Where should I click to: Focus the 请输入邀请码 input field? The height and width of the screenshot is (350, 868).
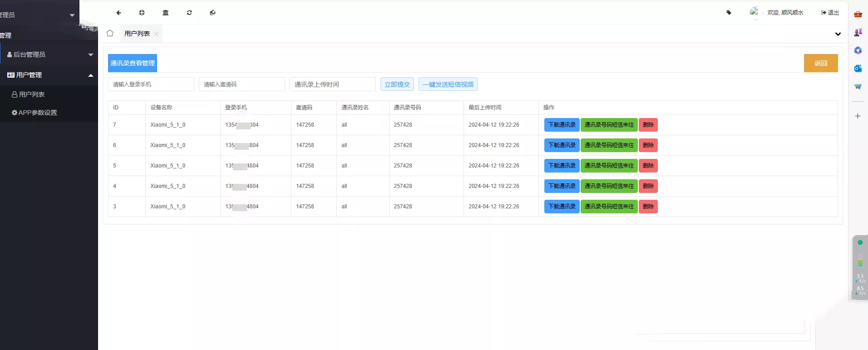click(x=242, y=84)
